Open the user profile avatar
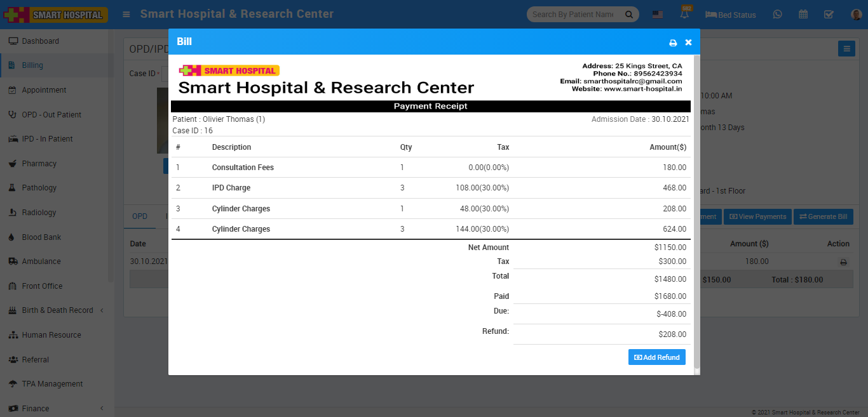 (856, 14)
